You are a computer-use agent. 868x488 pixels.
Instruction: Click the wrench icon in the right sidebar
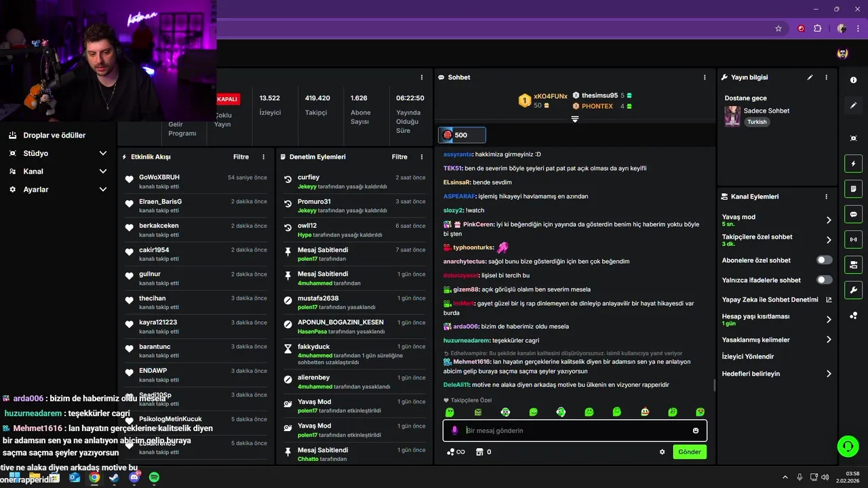pos(853,290)
